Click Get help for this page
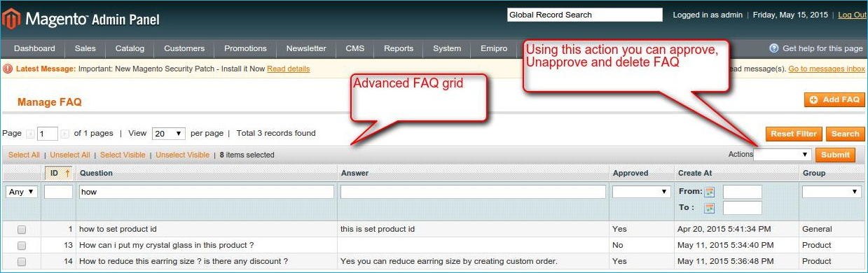This screenshot has width=868, height=273. pos(822,48)
